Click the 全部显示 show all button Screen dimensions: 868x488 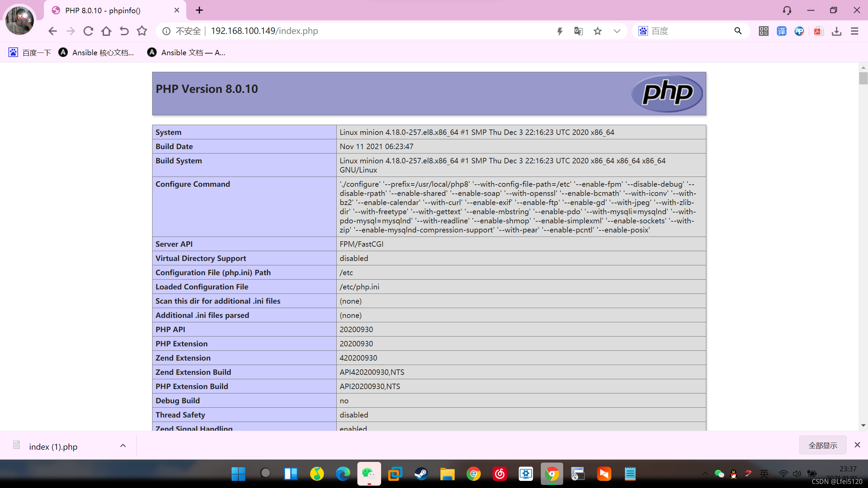(823, 445)
